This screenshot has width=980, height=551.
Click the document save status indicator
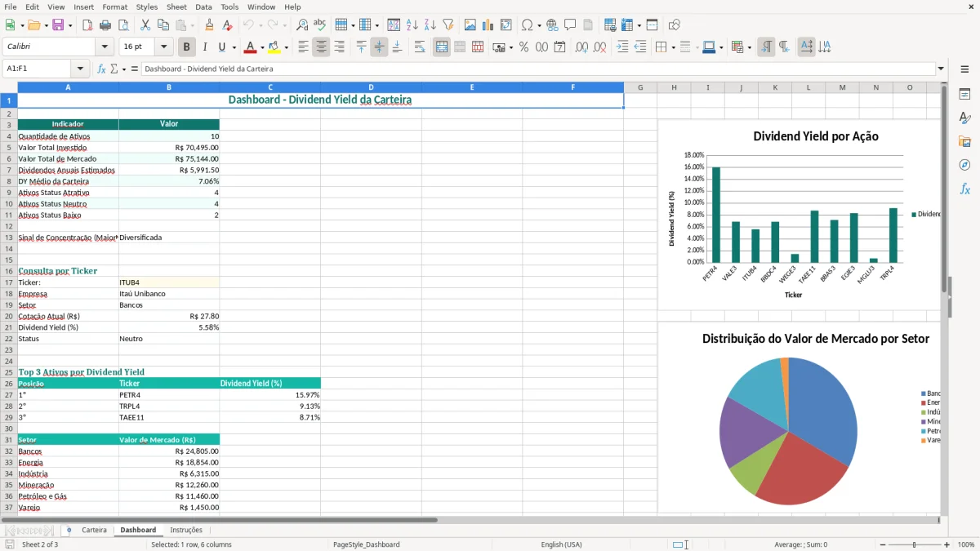9,544
